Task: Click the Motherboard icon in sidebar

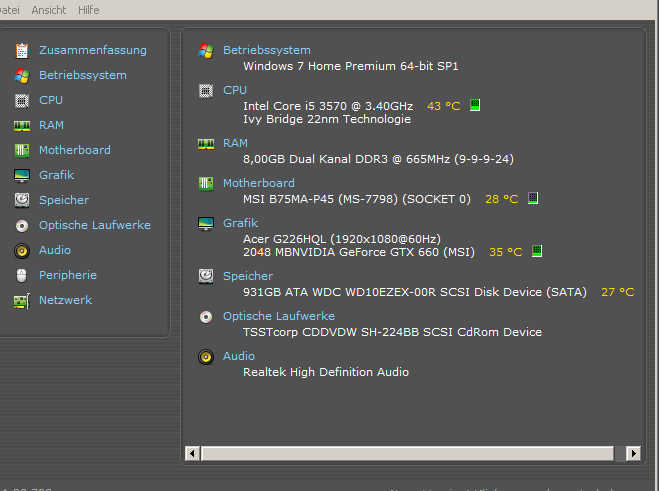Action: [22, 150]
